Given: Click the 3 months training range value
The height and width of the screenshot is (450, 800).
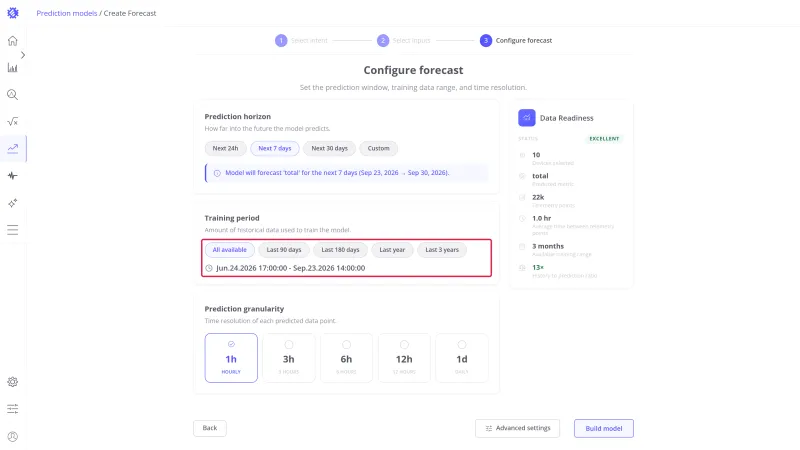Looking at the screenshot, I should 548,246.
